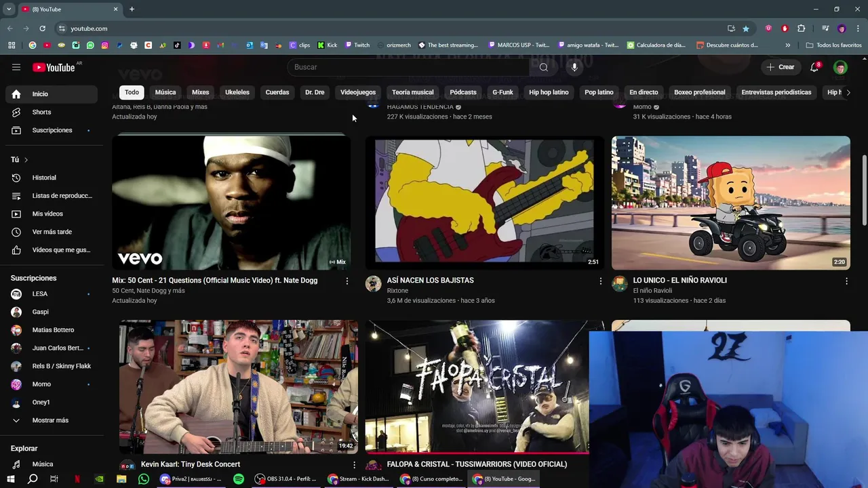Screen dimensions: 868x488
Task: Go to Inicio in sidebar
Action: pyautogui.click(x=51, y=94)
